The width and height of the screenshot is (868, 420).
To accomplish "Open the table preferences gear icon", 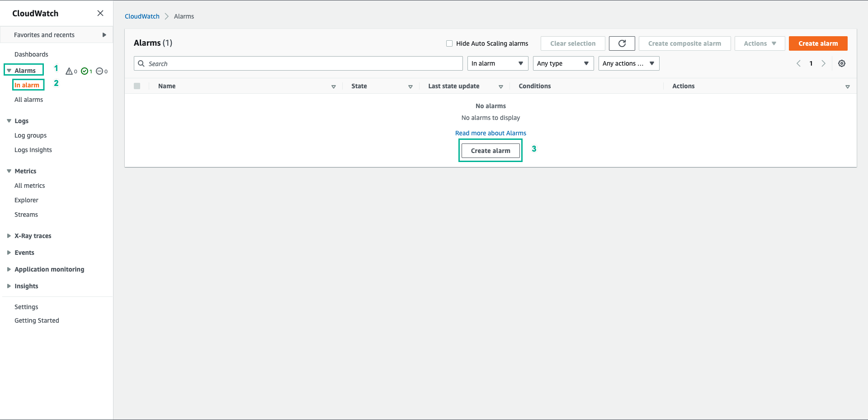I will pyautogui.click(x=841, y=63).
